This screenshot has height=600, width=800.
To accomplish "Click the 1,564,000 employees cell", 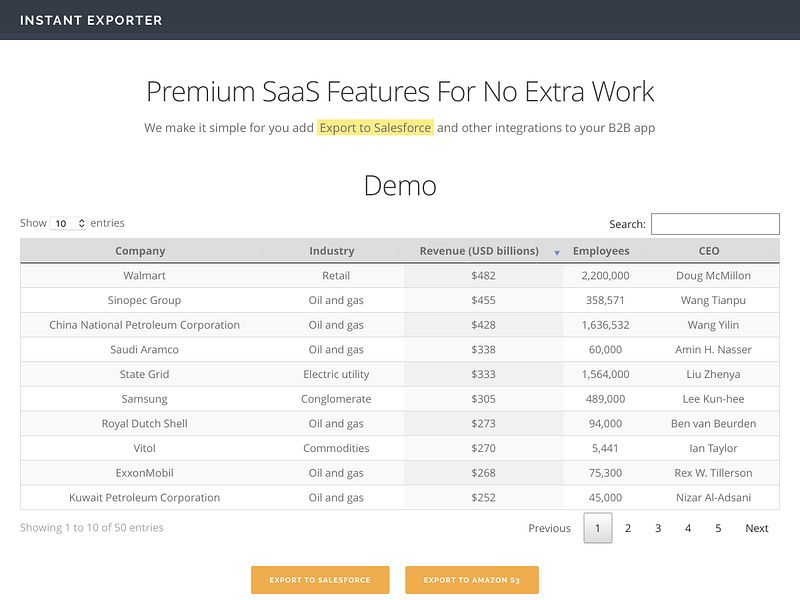I will [605, 374].
